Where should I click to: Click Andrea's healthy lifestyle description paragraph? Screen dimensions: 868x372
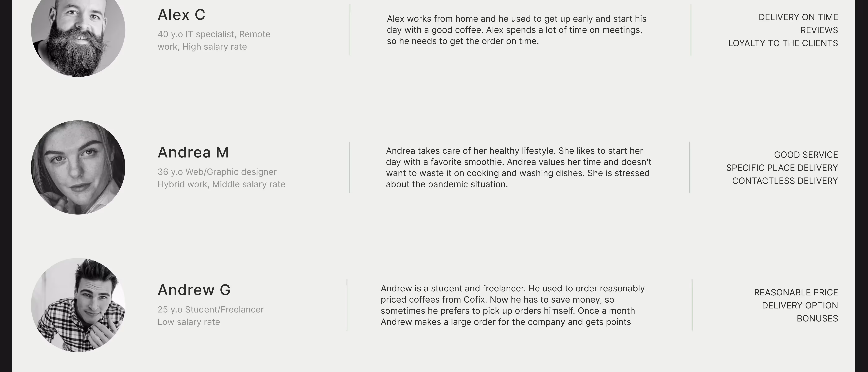[x=519, y=167]
